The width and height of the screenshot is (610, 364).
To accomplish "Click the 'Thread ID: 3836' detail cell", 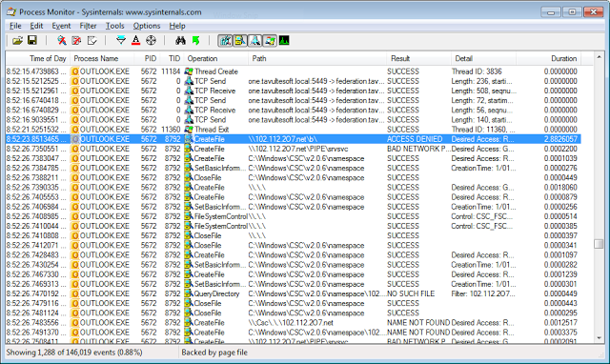I will 477,71.
